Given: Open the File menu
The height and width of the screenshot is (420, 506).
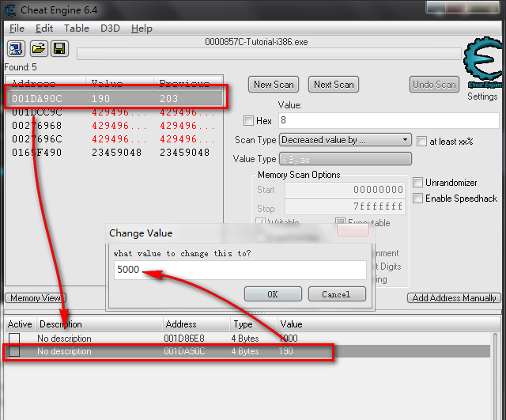Looking at the screenshot, I should point(17,28).
